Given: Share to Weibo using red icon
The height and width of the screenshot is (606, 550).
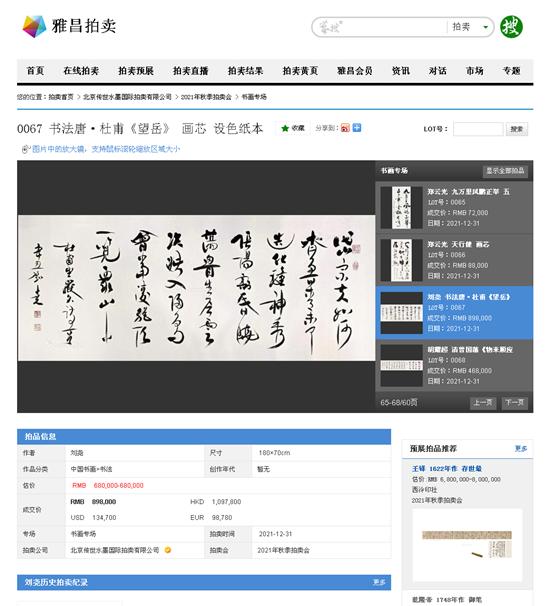Looking at the screenshot, I should [345, 128].
